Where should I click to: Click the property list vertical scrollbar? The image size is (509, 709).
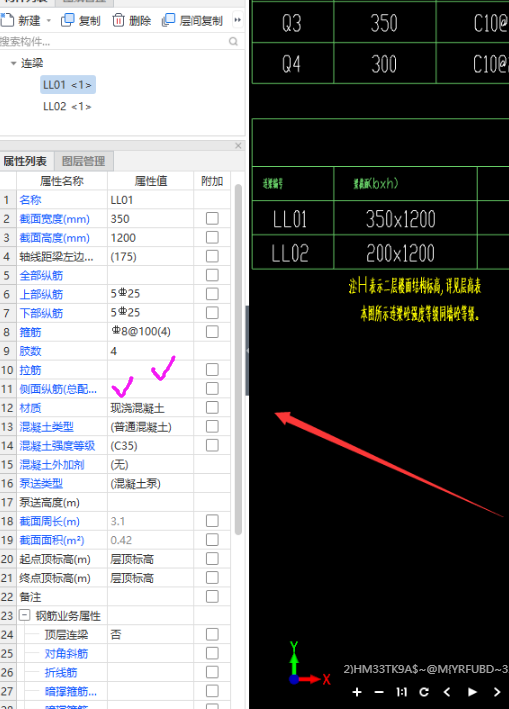tap(238, 359)
